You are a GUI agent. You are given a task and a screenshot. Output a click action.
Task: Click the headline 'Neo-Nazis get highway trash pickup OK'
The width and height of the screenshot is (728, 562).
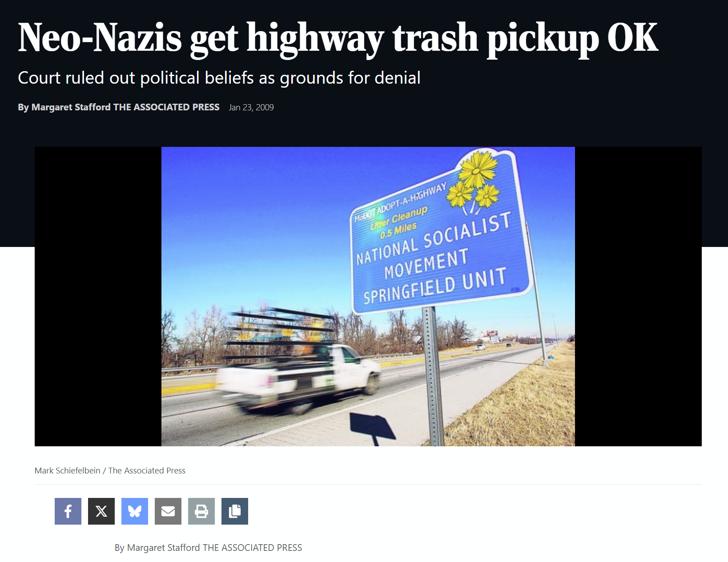338,39
